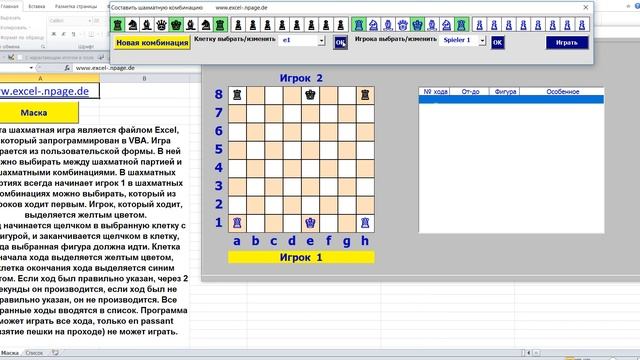Pick the leftmost black knight in the palette
640x360 pixels.
click(132, 25)
